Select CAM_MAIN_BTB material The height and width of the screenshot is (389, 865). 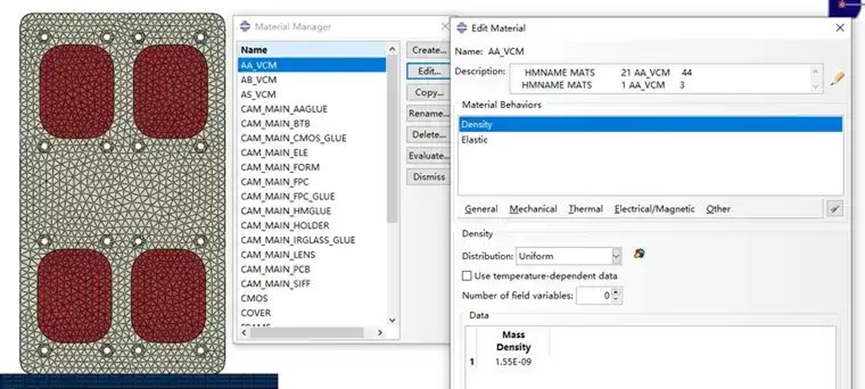click(x=312, y=124)
